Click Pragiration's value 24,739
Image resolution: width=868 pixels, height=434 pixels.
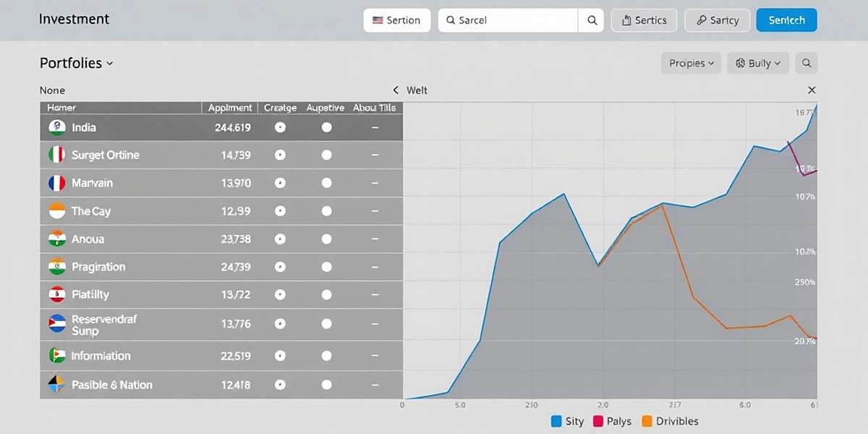tap(236, 268)
